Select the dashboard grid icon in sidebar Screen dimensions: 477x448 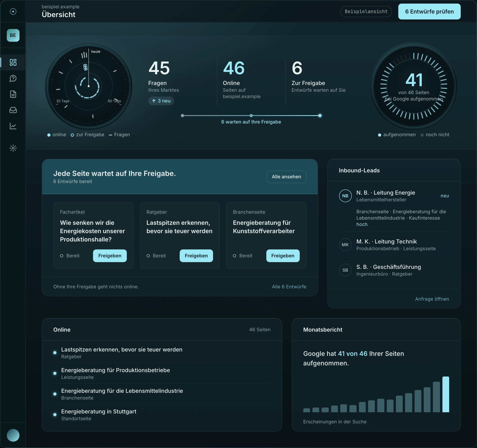click(13, 62)
